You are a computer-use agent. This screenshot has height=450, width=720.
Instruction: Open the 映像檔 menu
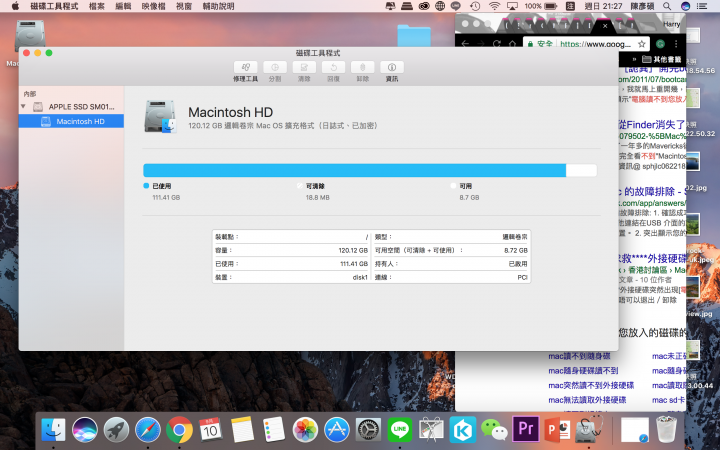point(153,6)
